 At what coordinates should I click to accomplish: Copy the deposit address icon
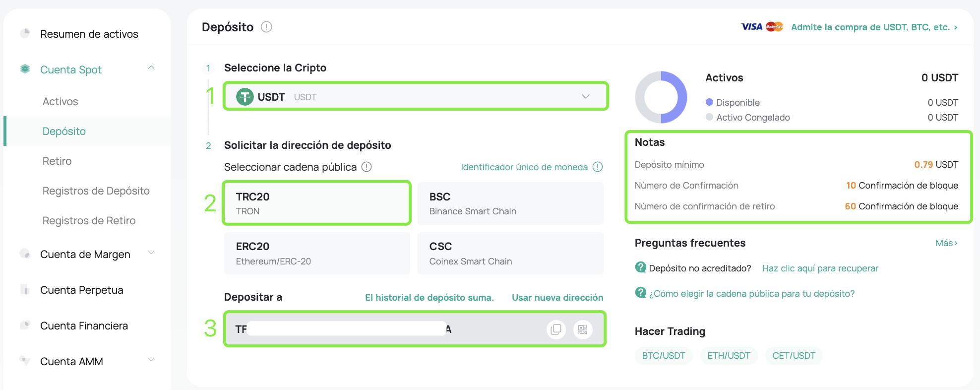click(x=556, y=329)
